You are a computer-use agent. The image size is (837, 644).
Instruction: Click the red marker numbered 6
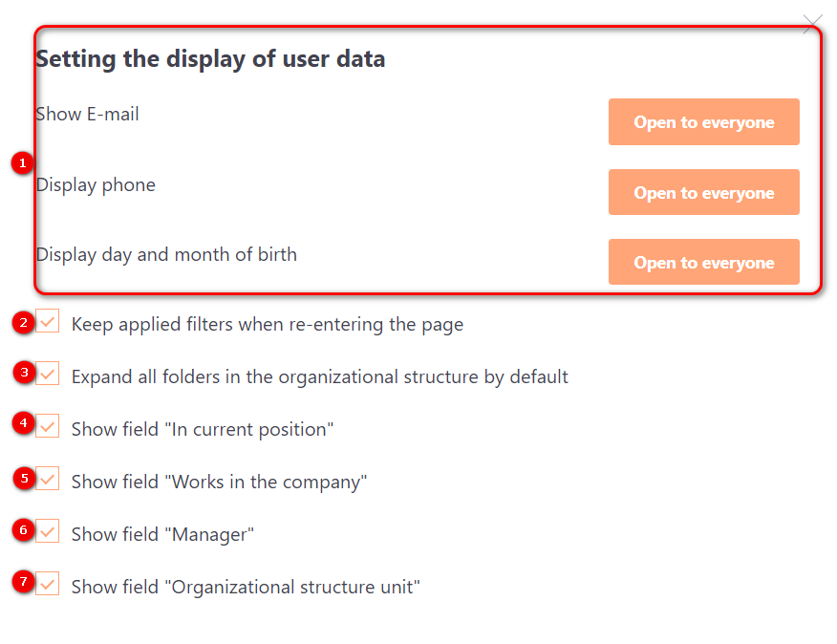pyautogui.click(x=24, y=528)
